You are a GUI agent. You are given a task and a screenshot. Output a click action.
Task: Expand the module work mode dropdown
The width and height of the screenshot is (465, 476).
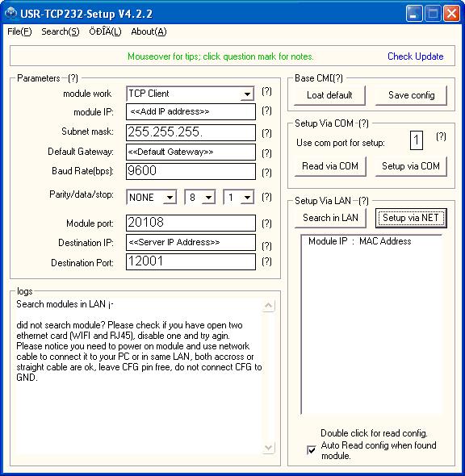pyautogui.click(x=247, y=94)
